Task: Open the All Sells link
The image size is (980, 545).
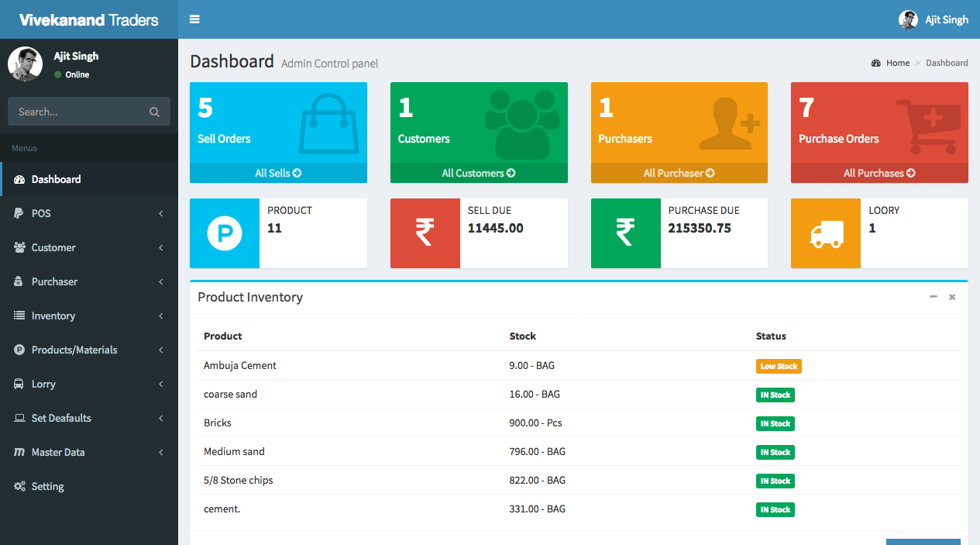Action: tap(278, 173)
